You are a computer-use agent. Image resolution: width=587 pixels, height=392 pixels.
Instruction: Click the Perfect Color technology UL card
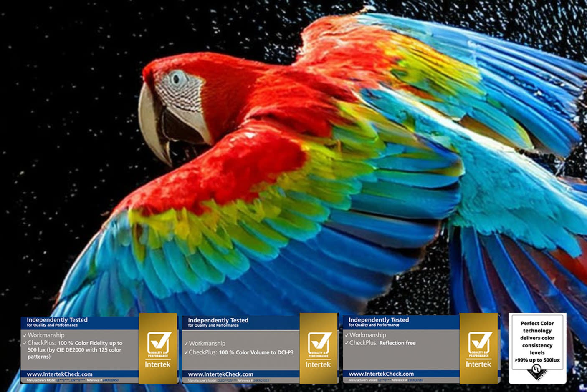537,341
